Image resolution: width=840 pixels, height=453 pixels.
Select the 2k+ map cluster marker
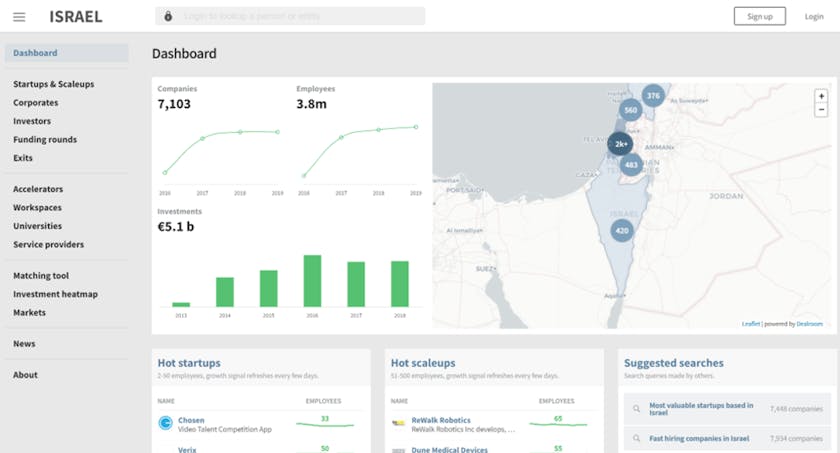tap(620, 144)
